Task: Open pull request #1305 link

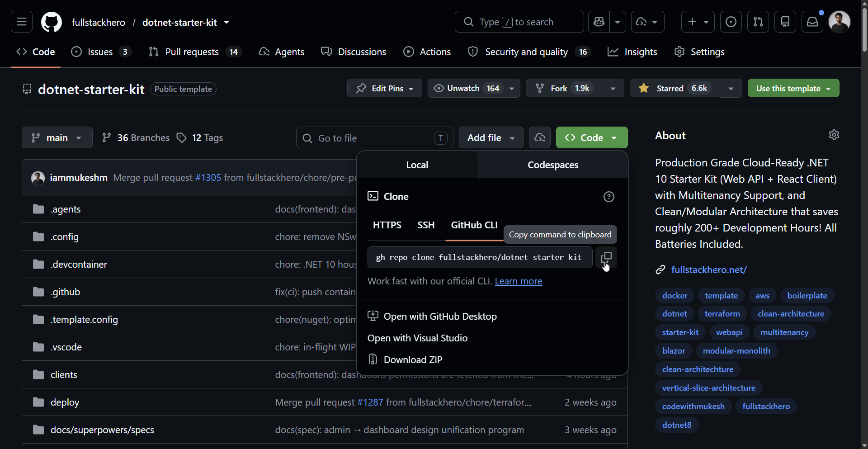Action: (208, 178)
